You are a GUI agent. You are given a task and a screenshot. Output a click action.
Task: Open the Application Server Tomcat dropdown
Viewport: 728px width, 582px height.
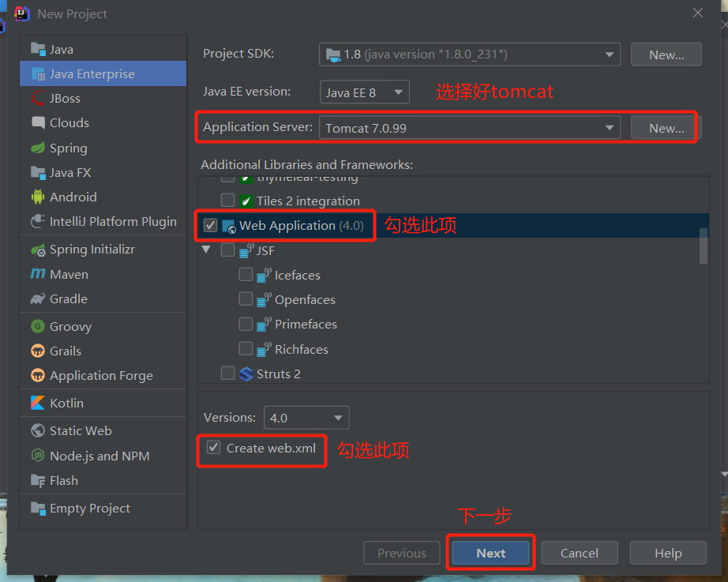[x=470, y=128]
